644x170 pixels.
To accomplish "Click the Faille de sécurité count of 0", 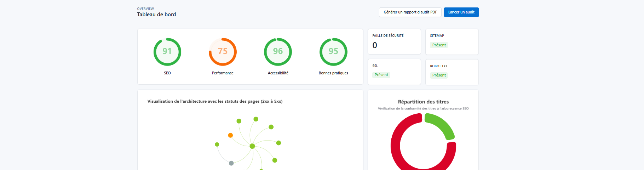I will click(375, 45).
